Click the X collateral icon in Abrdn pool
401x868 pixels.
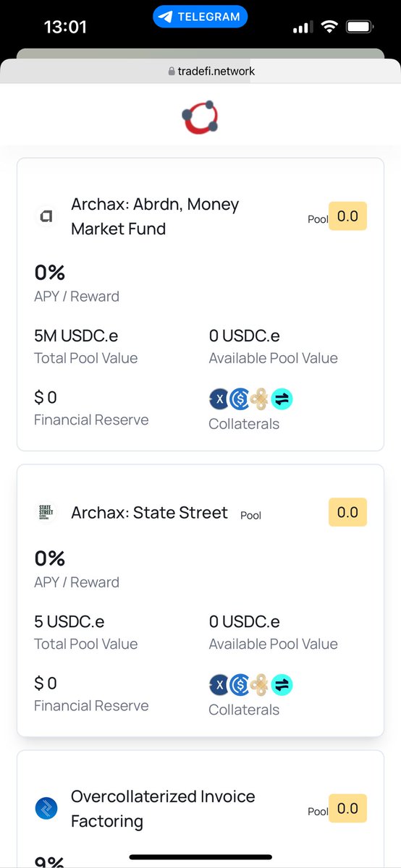click(219, 399)
